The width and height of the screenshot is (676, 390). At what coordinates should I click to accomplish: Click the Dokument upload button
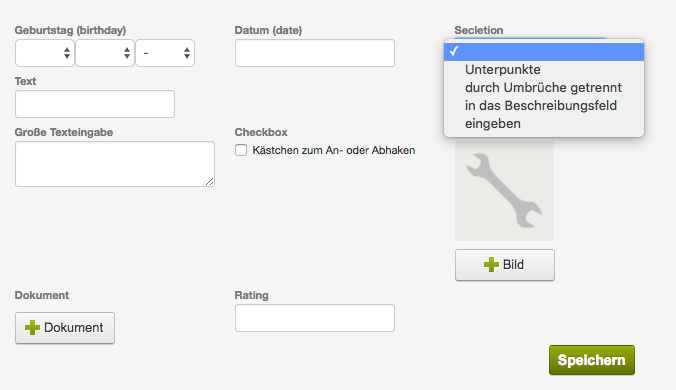tap(65, 328)
